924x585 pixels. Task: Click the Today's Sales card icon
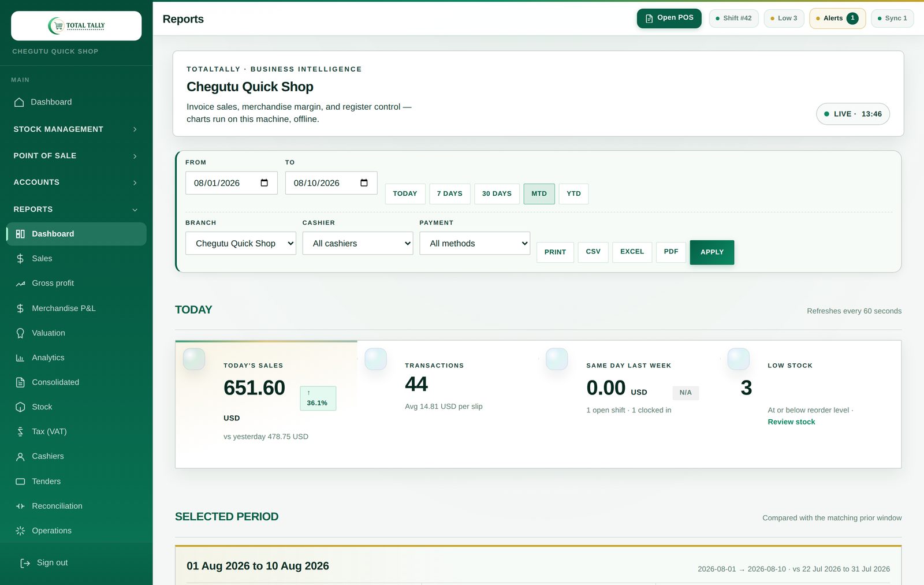[194, 359]
